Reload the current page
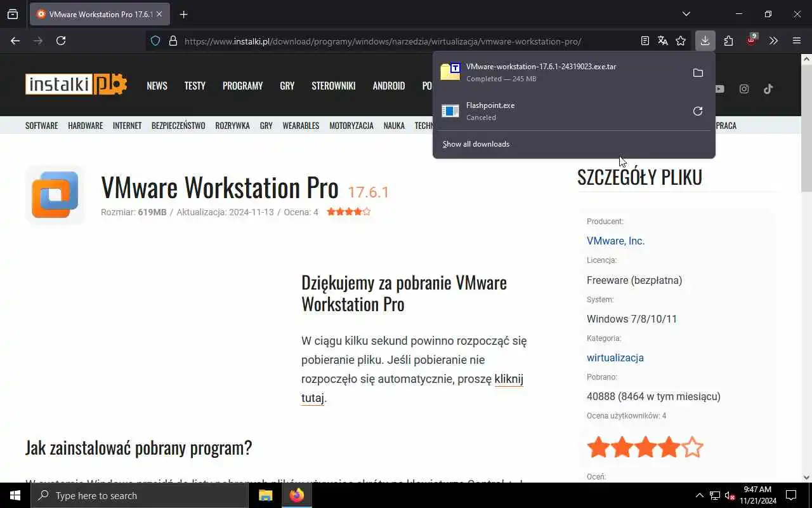 pyautogui.click(x=61, y=41)
